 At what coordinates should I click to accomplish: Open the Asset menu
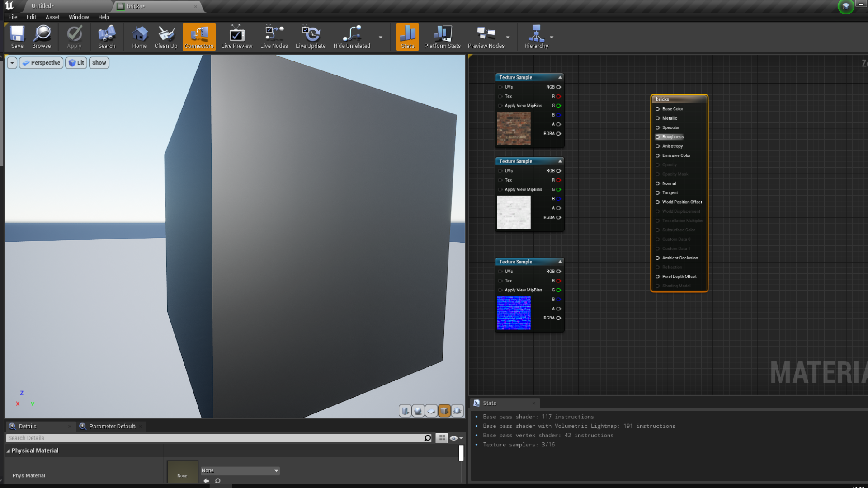click(x=52, y=17)
